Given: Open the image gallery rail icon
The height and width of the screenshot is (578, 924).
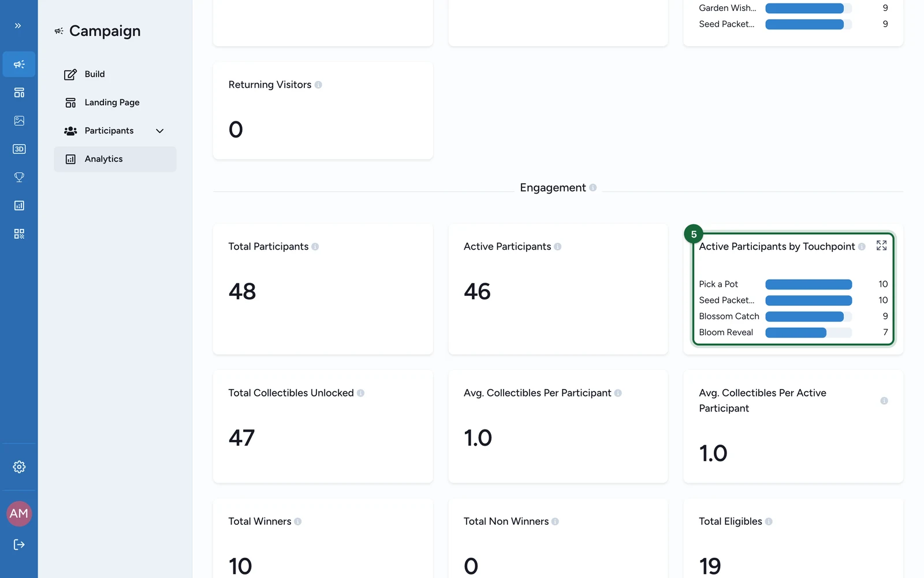Looking at the screenshot, I should 19,121.
